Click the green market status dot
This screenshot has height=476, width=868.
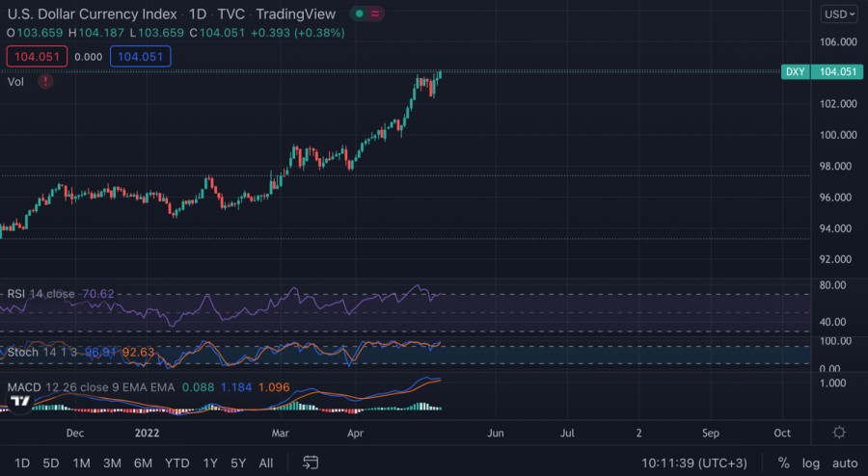[x=360, y=13]
